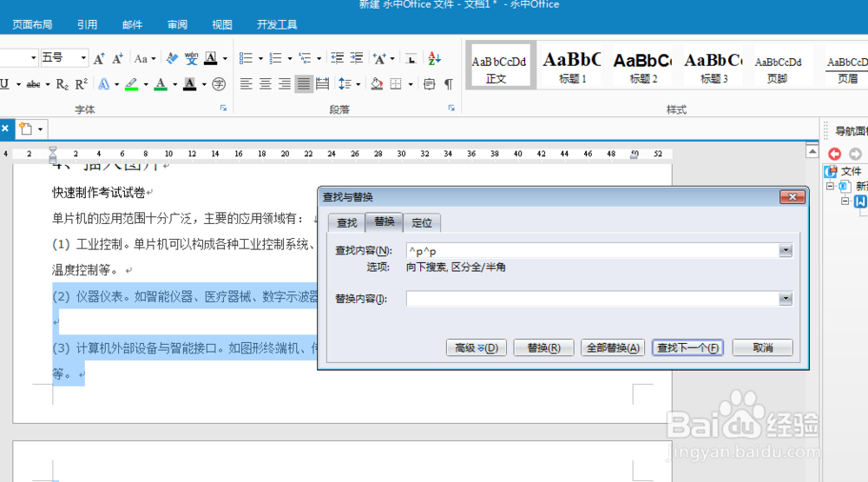Apply character border icon
The height and width of the screenshot is (482, 868).
pos(210,58)
